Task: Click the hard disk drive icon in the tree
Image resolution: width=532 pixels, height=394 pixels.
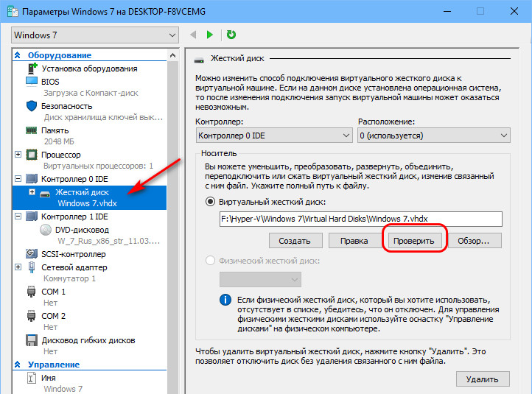Action: click(x=45, y=194)
